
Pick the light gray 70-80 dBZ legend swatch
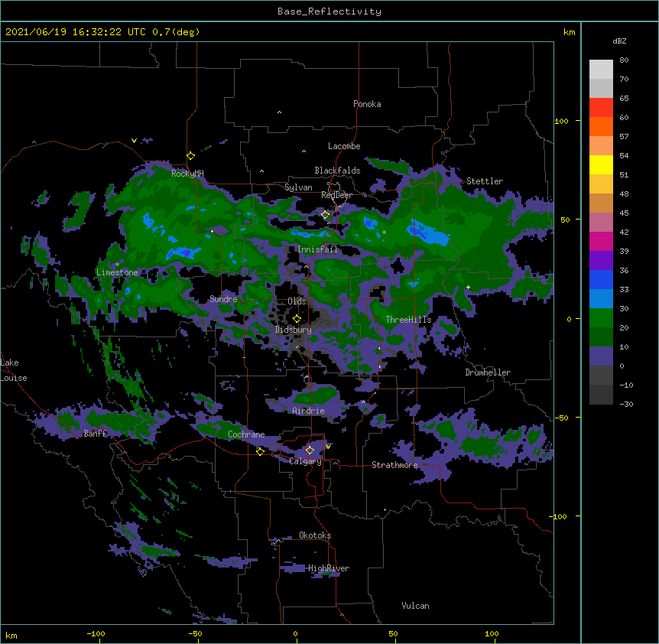tap(601, 70)
